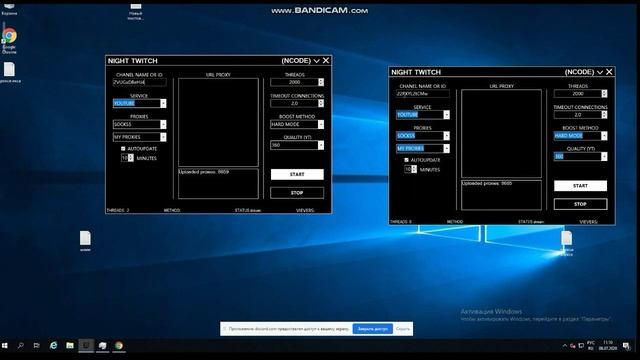Click VIEVERS status label in left window
The image size is (640, 360).
coord(305,210)
